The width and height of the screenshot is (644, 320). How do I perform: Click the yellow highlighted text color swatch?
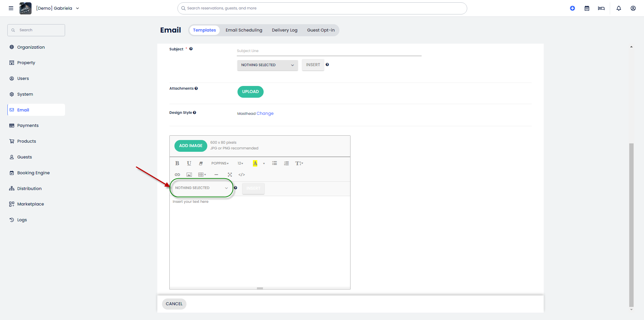coord(255,164)
